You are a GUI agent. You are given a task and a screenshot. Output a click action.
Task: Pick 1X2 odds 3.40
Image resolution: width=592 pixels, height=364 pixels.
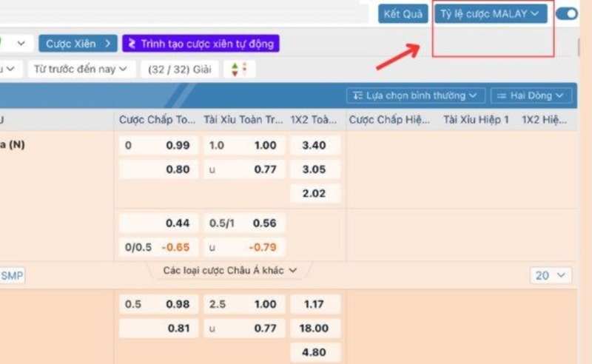[315, 145]
